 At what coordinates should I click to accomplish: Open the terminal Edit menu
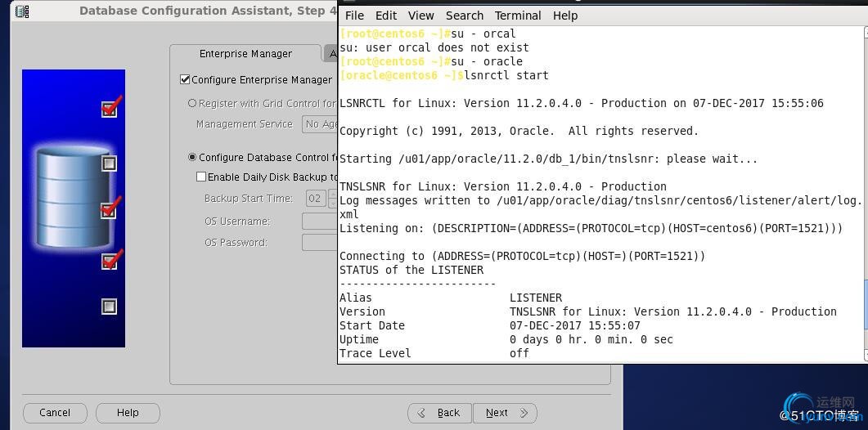coord(386,16)
